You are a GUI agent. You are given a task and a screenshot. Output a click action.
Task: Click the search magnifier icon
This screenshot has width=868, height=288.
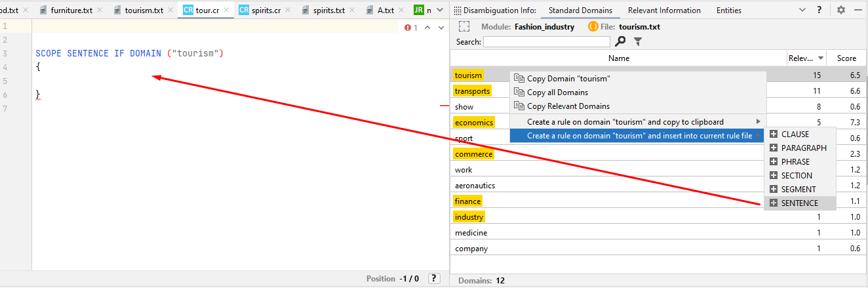pyautogui.click(x=620, y=41)
